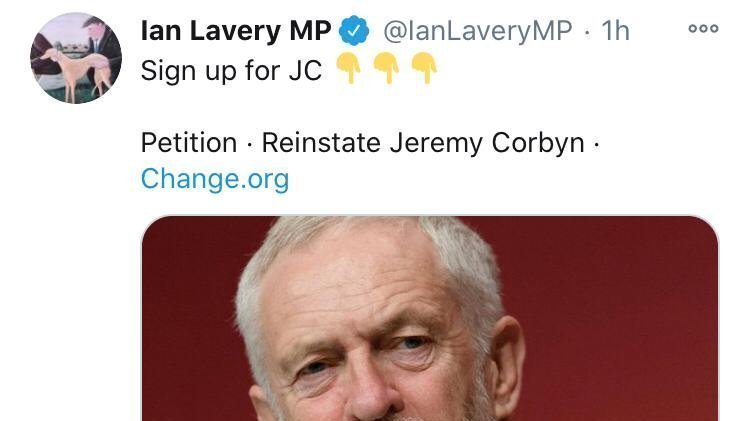Viewport: 750px width, 421px height.
Task: Click the last pointing-down hand emoji
Action: point(424,70)
